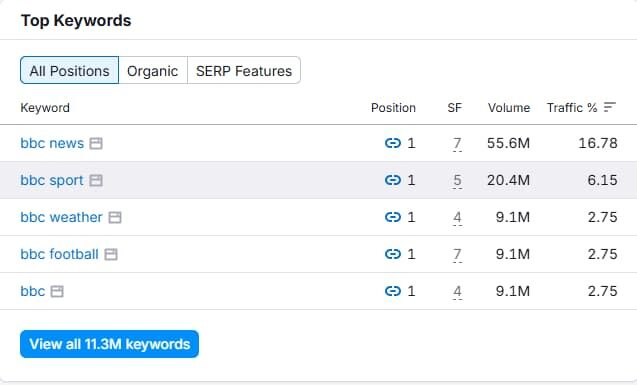
Task: Click link icon in bbc news position cell
Action: pos(393,143)
